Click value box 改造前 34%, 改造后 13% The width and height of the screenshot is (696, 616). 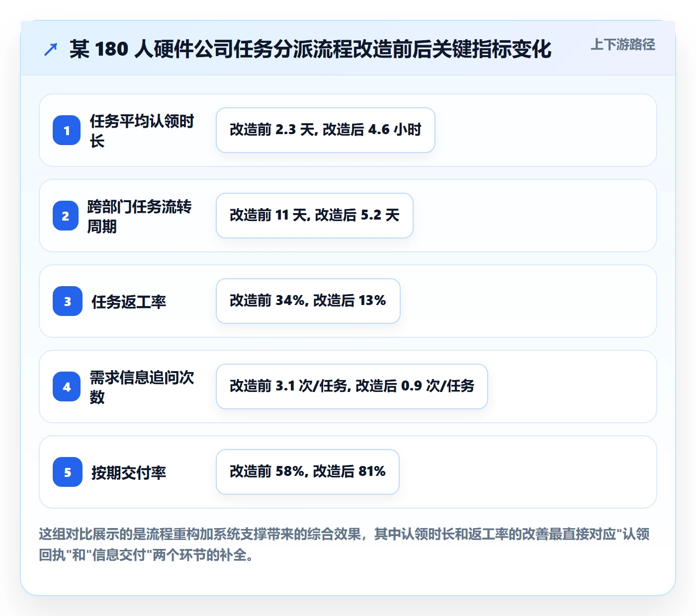[x=308, y=301]
